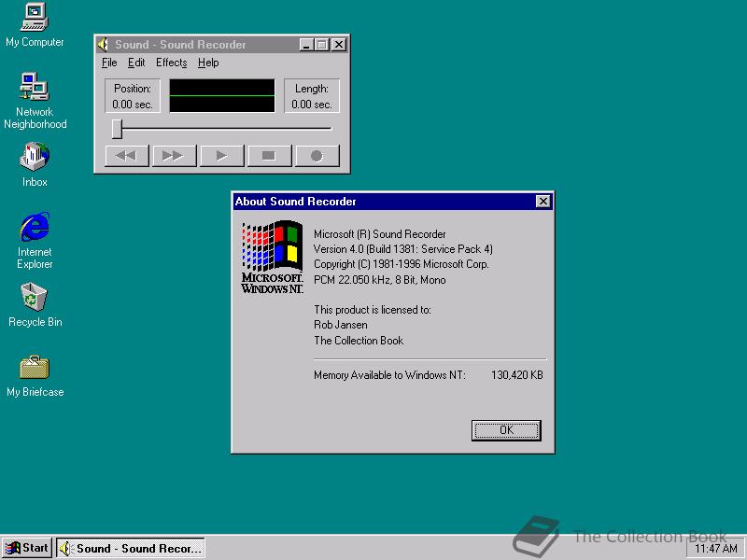The height and width of the screenshot is (560, 747).
Task: Click the Seek to Start rewind button
Action: [x=127, y=156]
